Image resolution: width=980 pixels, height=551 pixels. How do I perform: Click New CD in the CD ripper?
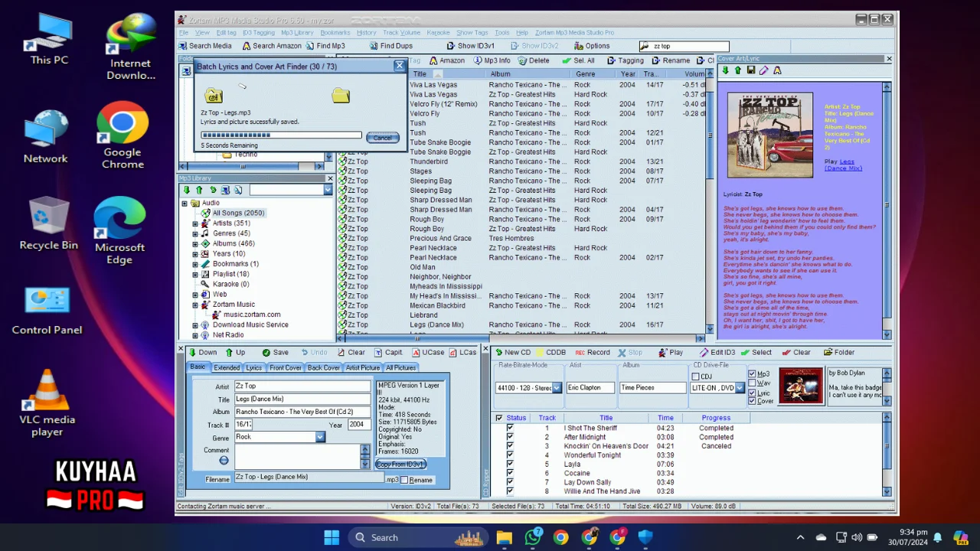click(x=512, y=353)
